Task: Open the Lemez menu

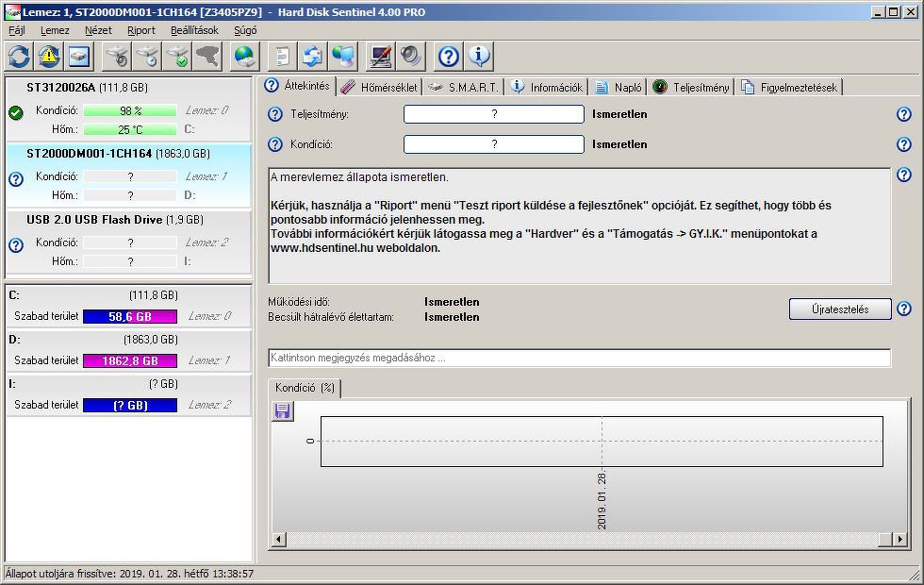Action: [55, 30]
